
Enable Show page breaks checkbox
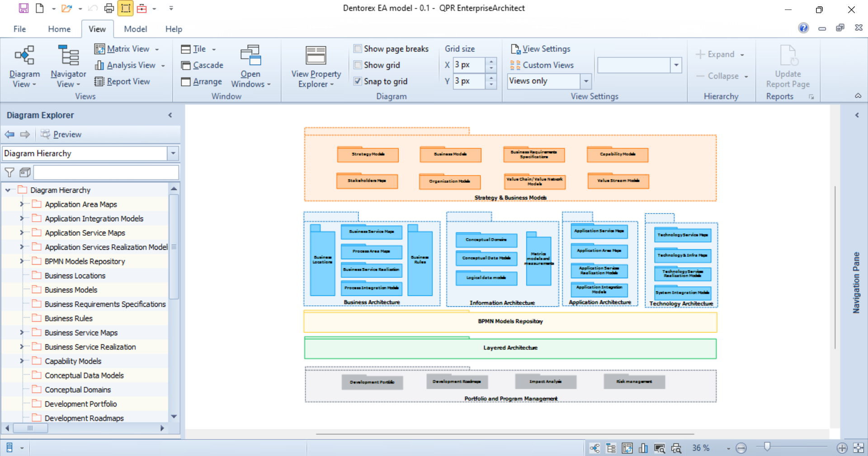click(x=358, y=48)
